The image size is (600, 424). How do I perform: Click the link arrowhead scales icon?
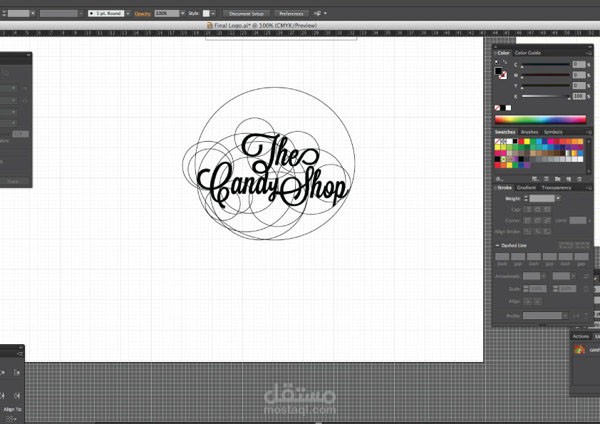tap(586, 289)
